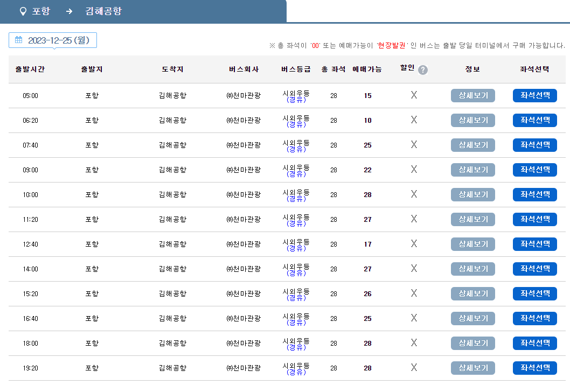Click 상세보기 for the 05:00 bus
Viewport: 570px width, 392px height.
473,95
